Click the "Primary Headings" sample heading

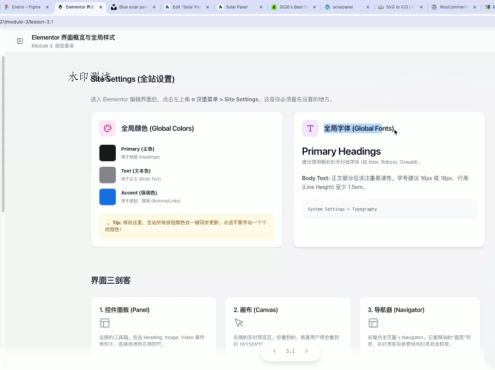(x=341, y=151)
